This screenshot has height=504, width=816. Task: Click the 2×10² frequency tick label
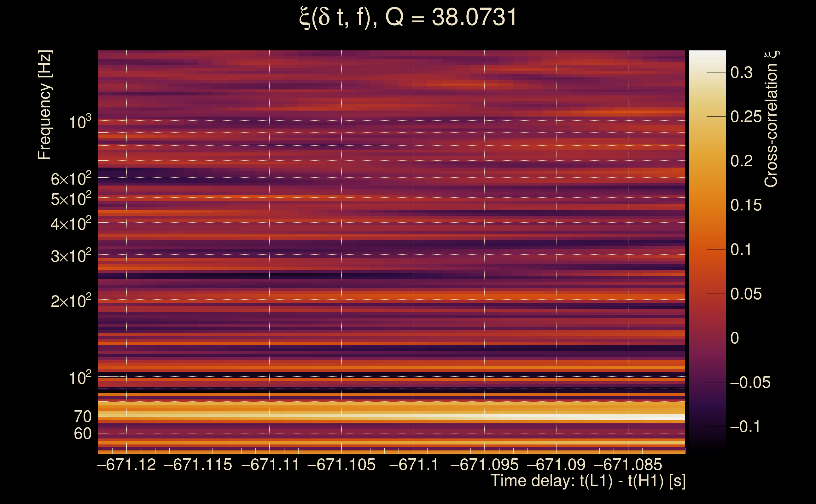(71, 301)
